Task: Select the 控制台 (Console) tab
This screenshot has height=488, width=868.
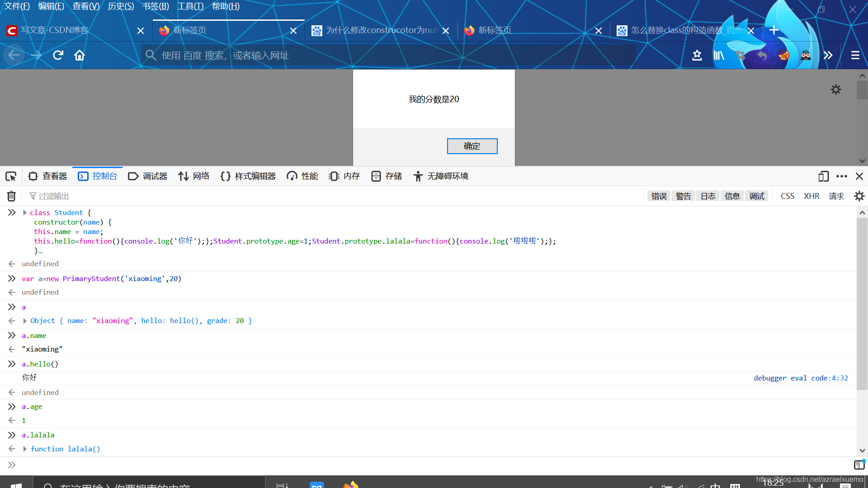Action: pyautogui.click(x=97, y=176)
